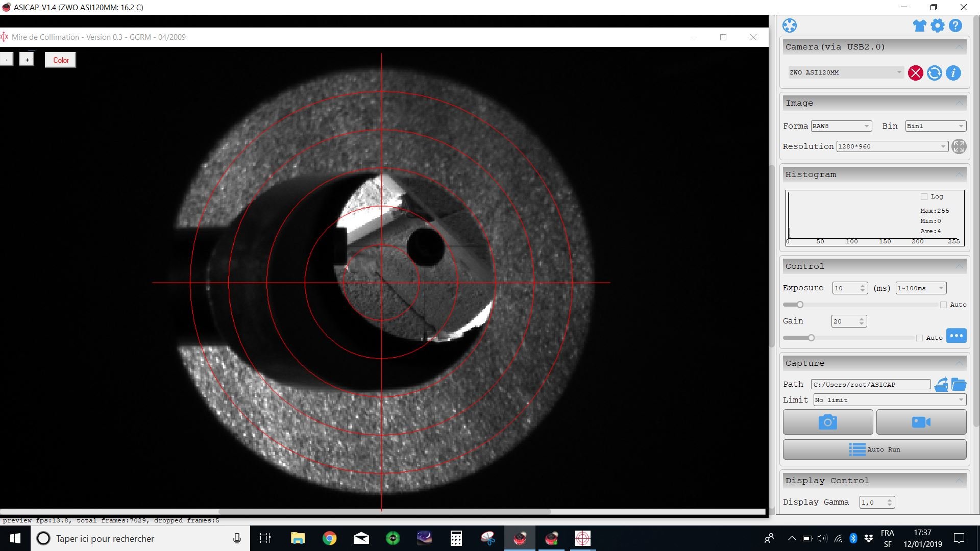Click the refresh camera list icon

click(x=935, y=73)
